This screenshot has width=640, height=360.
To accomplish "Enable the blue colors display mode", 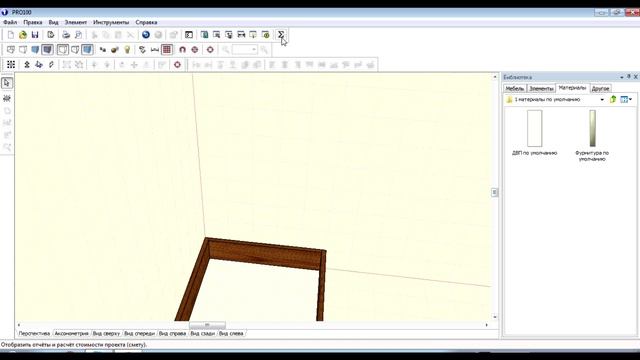I will coord(35,50).
